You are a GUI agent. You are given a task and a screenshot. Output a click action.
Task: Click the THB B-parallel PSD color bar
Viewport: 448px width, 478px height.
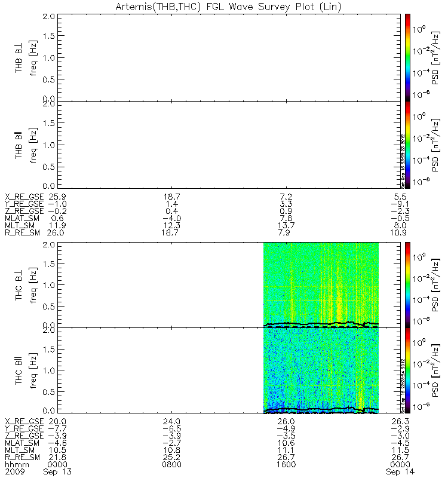pyautogui.click(x=407, y=145)
